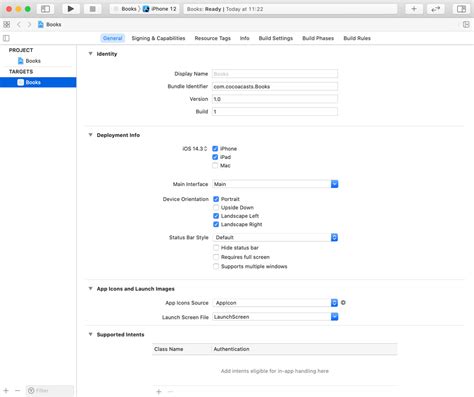Uncheck the iPad device checkbox

215,157
